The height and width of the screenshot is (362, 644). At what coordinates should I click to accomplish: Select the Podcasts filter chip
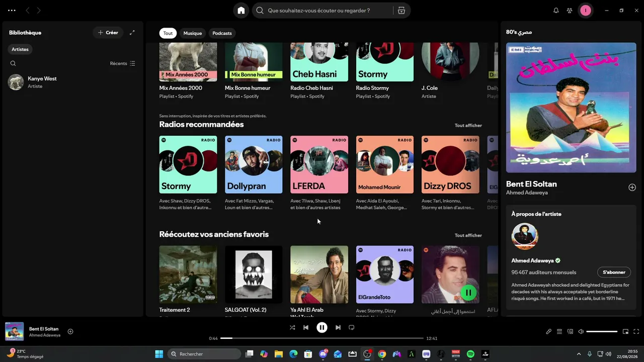coord(222,33)
